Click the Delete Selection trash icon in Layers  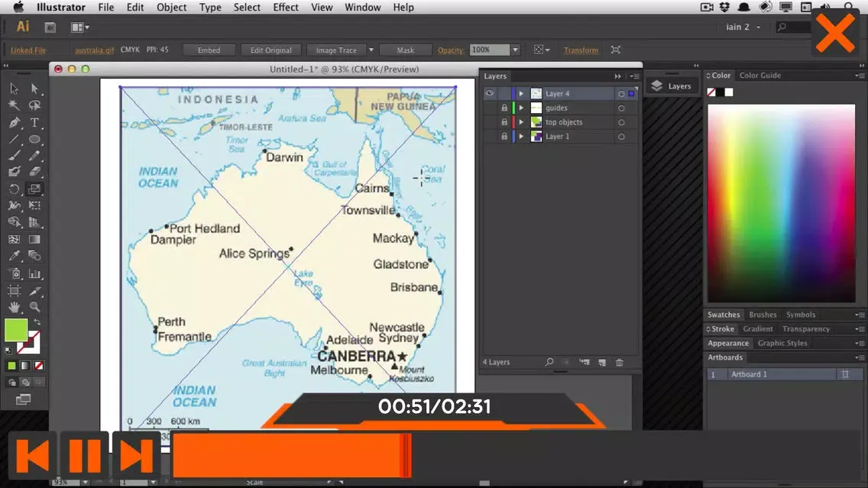[620, 363]
